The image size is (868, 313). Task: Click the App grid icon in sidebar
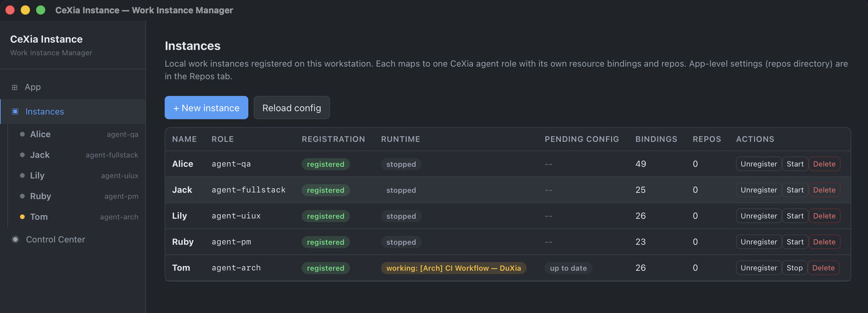coord(15,87)
